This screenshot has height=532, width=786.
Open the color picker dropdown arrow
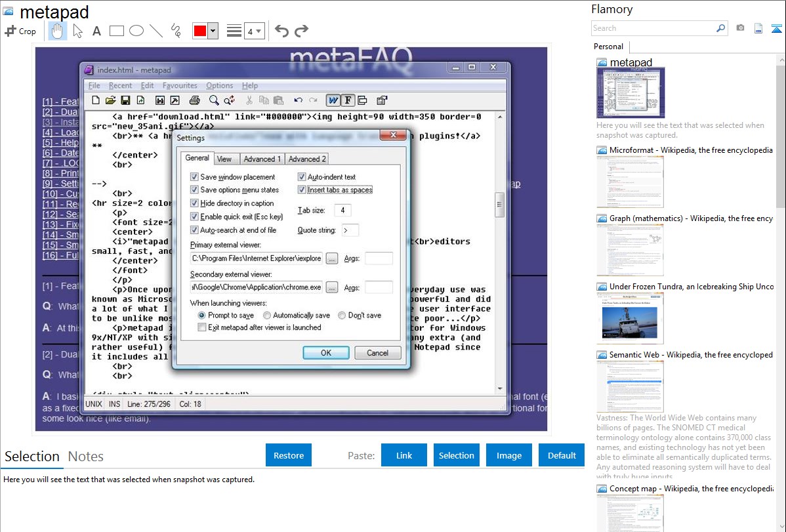click(x=213, y=31)
